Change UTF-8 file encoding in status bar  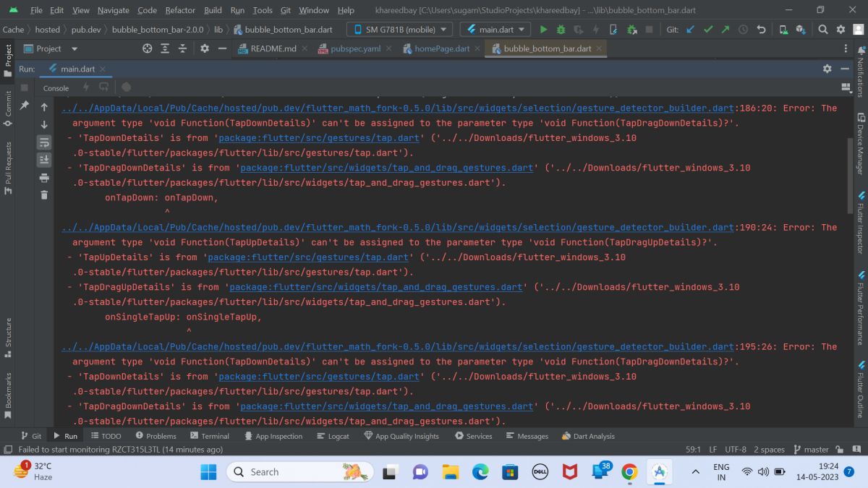click(x=736, y=449)
